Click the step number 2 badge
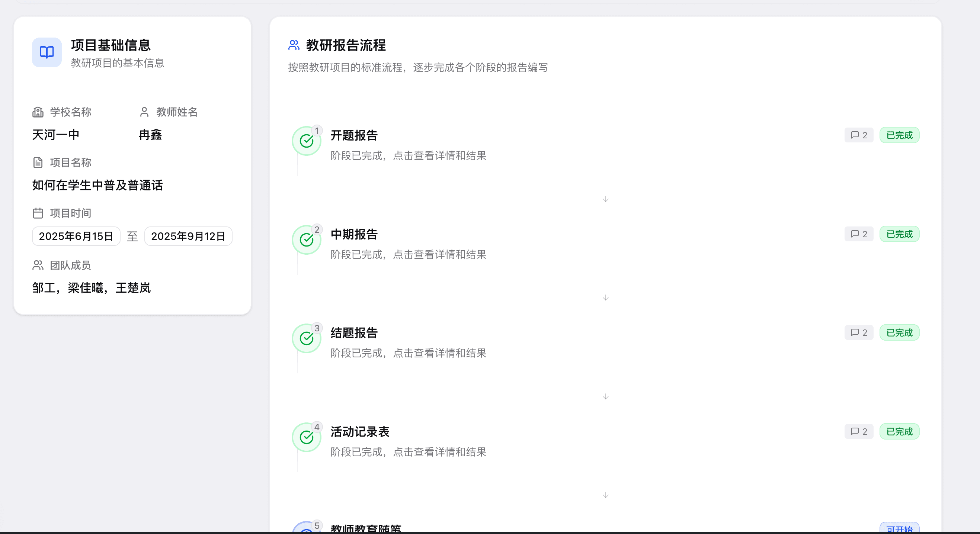 [317, 229]
